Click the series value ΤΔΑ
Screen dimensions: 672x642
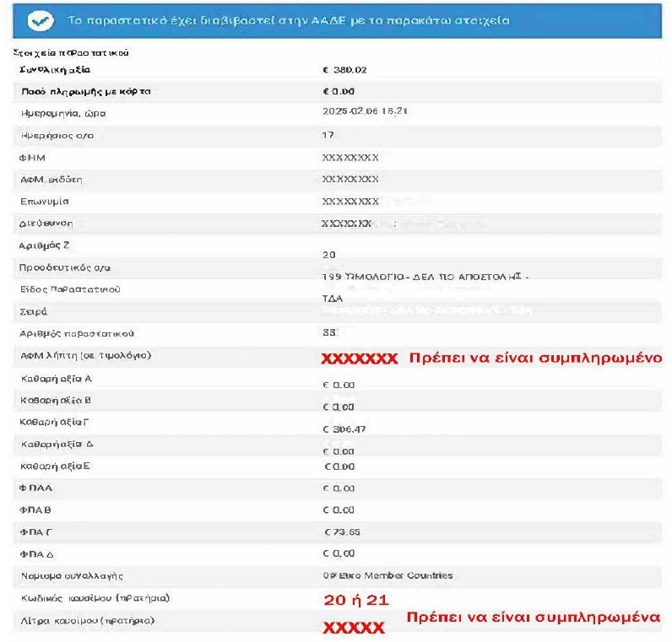point(334,299)
